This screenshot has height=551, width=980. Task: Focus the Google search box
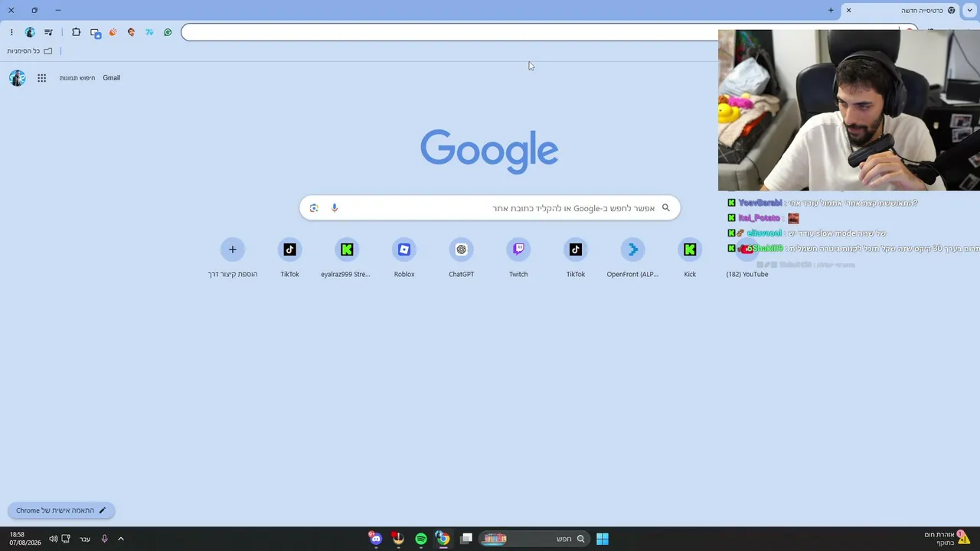tap(490, 208)
